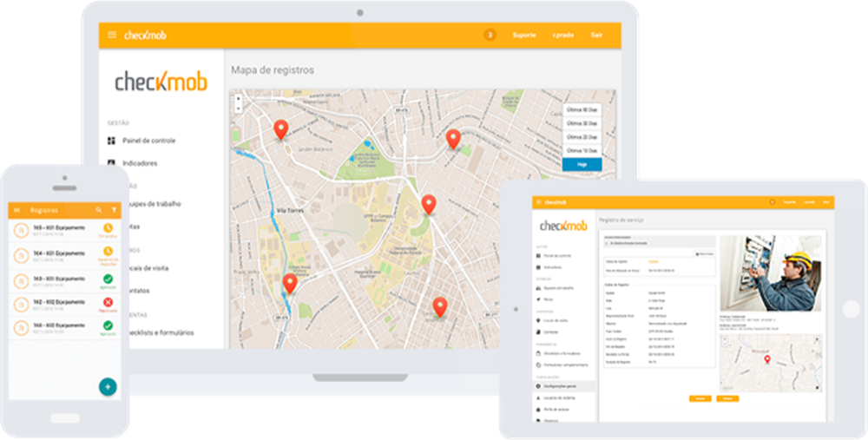Click the map pin at center of laptop map
868x440 pixels.
(429, 204)
